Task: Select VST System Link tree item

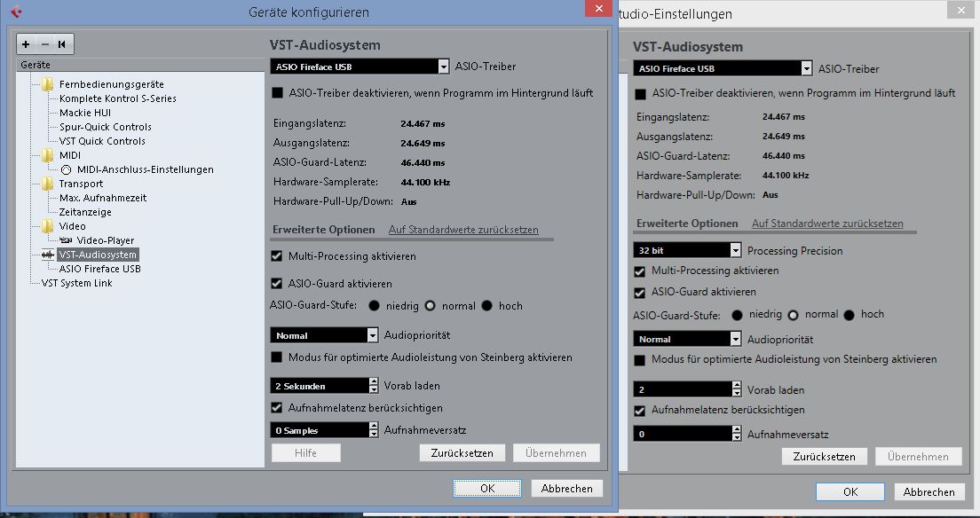Action: pyautogui.click(x=77, y=283)
